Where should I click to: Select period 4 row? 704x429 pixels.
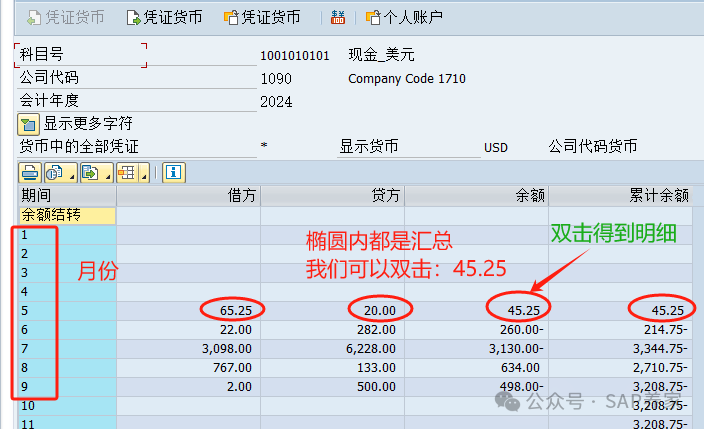[67, 292]
